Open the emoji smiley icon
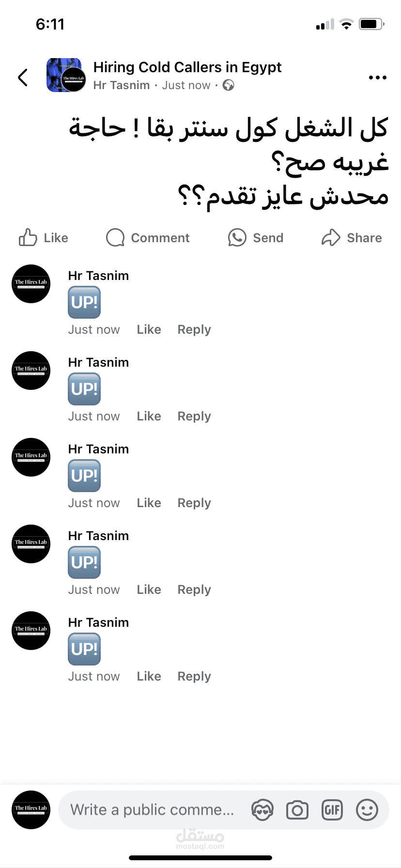 (x=367, y=810)
